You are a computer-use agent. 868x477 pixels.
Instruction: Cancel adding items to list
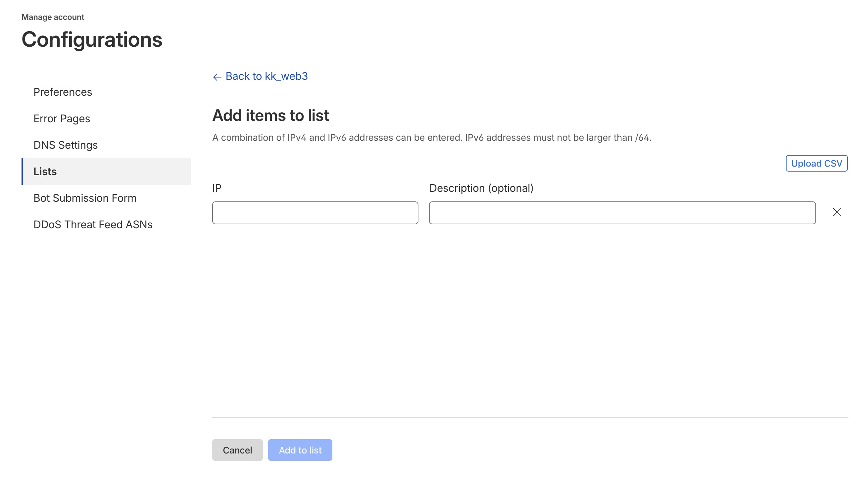tap(237, 450)
